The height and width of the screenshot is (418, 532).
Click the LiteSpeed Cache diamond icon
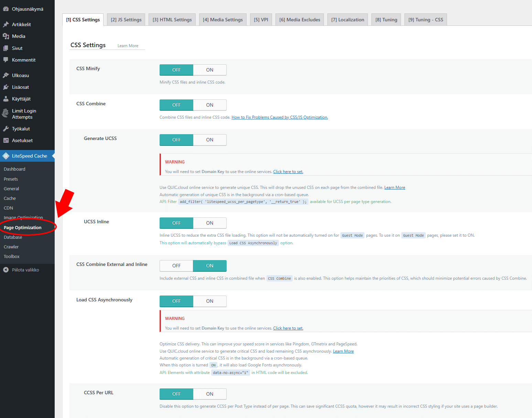pos(6,156)
